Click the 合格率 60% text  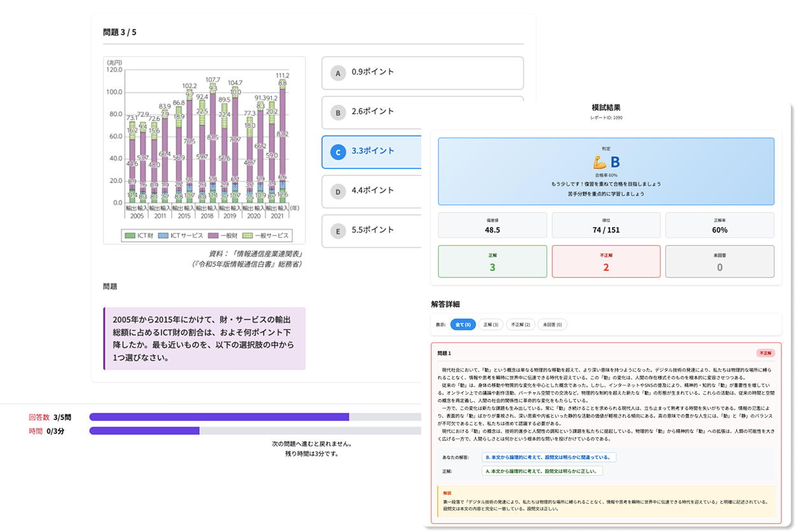tap(606, 174)
